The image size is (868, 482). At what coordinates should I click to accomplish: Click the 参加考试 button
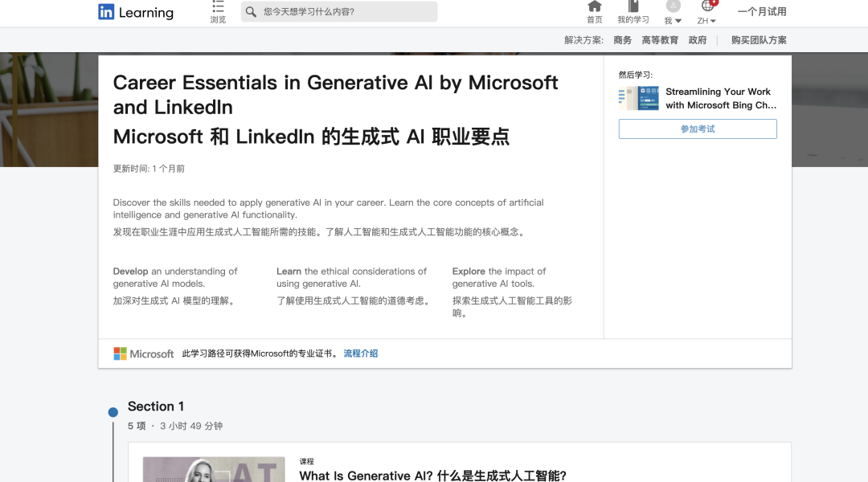pos(697,129)
